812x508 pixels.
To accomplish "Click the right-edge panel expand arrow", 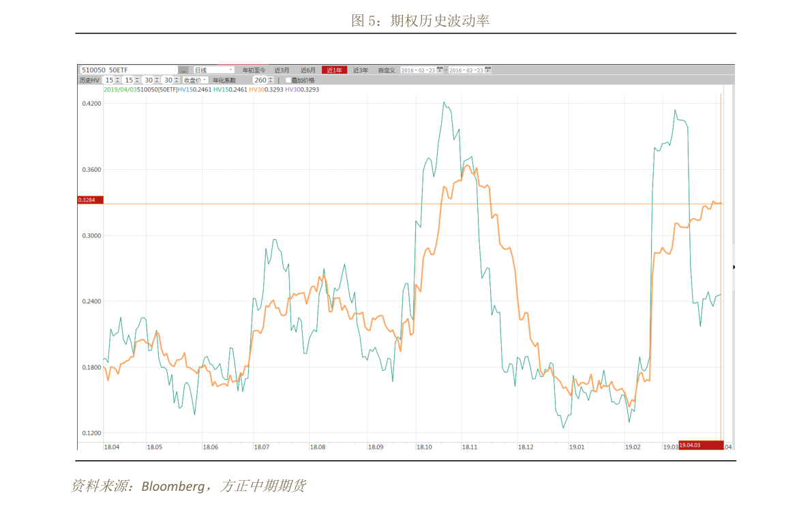I will tap(733, 267).
